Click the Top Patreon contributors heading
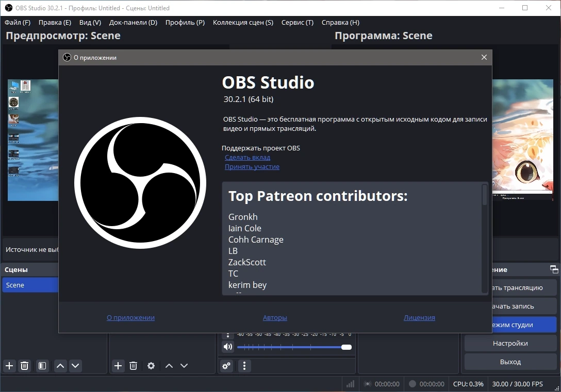561x392 pixels. pyautogui.click(x=318, y=196)
